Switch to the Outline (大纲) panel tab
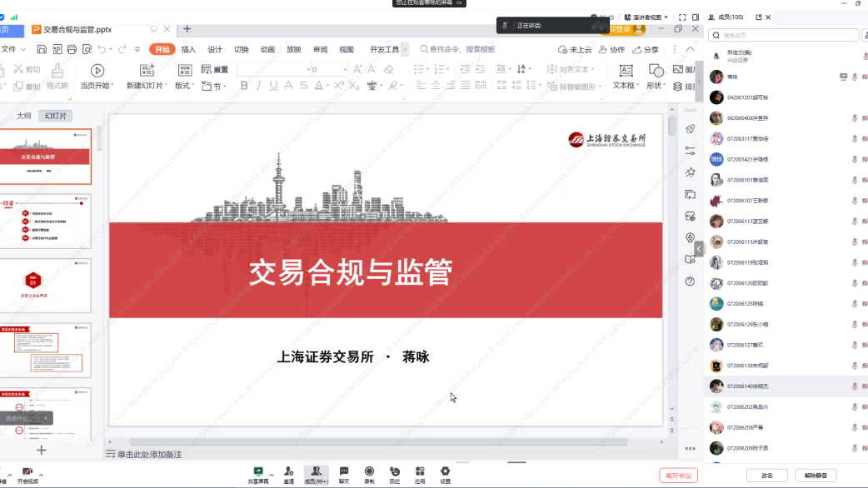Screen dimensions: 868x488 [24, 116]
